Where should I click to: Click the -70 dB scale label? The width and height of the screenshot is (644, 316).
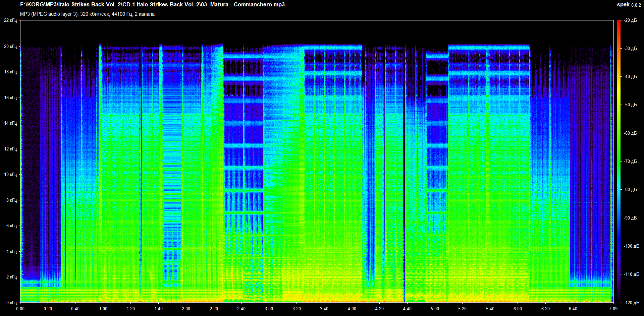point(630,161)
